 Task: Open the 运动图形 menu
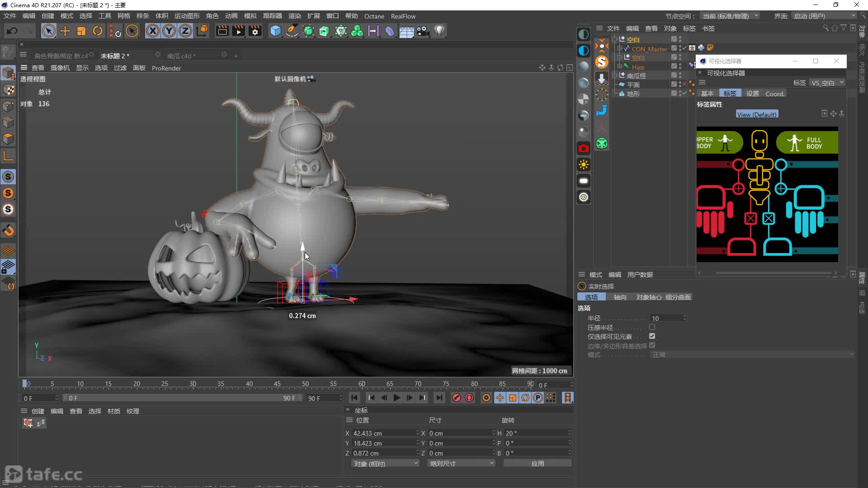[187, 16]
